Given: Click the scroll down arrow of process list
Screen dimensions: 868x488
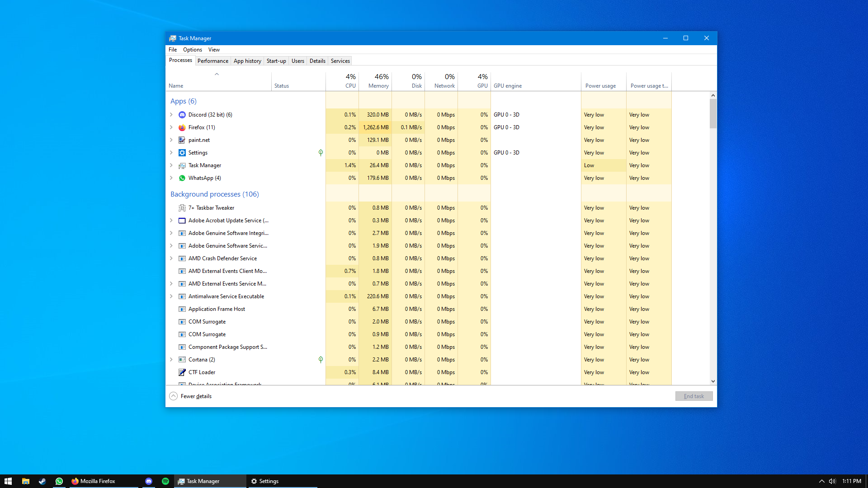Looking at the screenshot, I should (713, 381).
